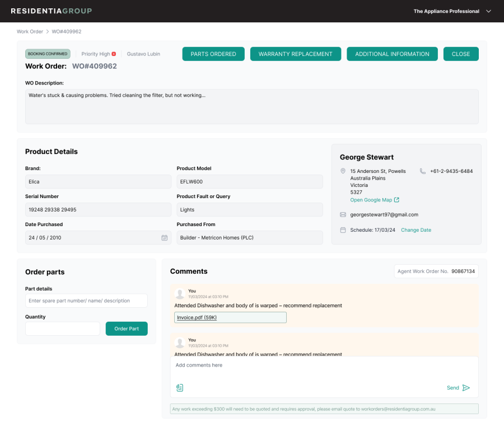The width and height of the screenshot is (504, 427).
Task: Click the Booking Confirmed status badge
Action: (x=48, y=54)
